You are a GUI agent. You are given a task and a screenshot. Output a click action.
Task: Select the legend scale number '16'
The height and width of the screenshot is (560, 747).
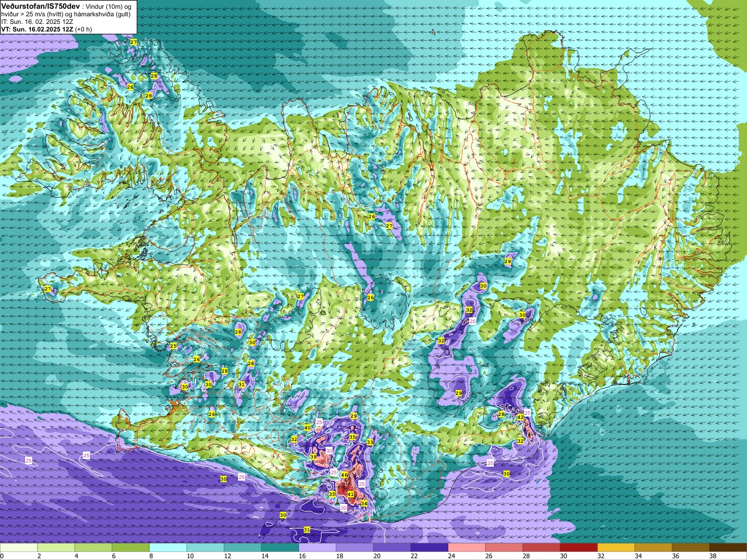(x=302, y=556)
